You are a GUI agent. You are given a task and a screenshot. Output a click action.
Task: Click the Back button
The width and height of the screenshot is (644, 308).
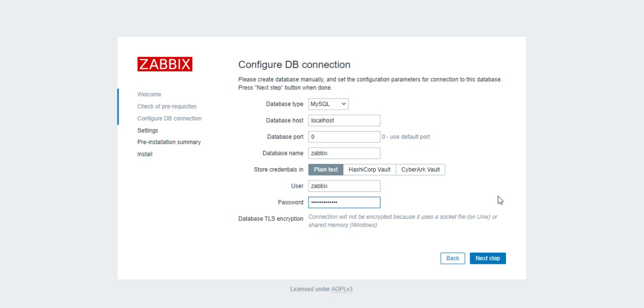coord(452,259)
